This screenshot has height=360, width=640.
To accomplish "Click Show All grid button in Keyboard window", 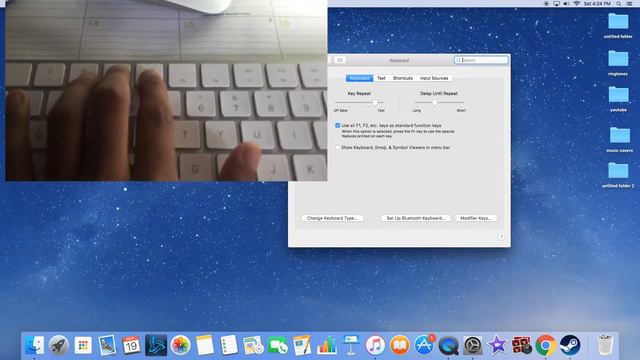I will click(340, 60).
